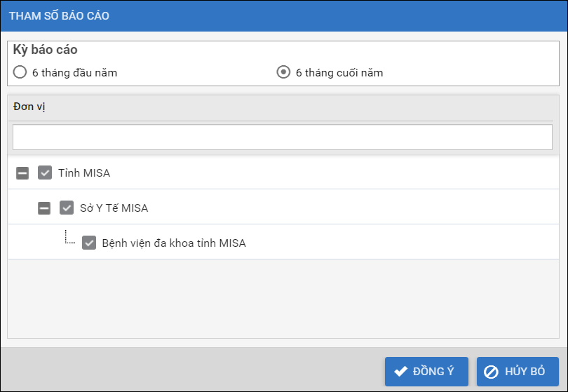The width and height of the screenshot is (568, 392).
Task: Select the Tỉnh MISA row label
Action: tap(84, 173)
